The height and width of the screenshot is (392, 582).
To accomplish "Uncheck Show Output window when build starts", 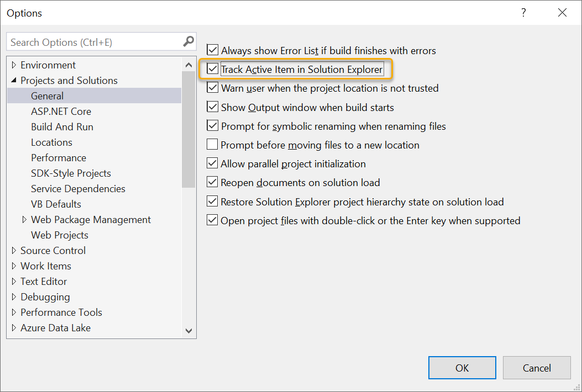I will pyautogui.click(x=212, y=107).
